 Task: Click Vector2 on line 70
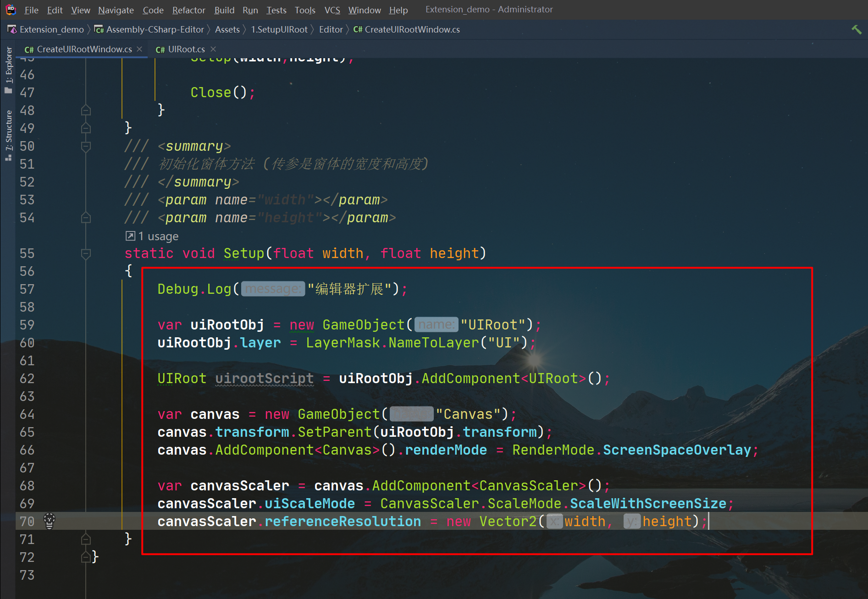coord(508,522)
